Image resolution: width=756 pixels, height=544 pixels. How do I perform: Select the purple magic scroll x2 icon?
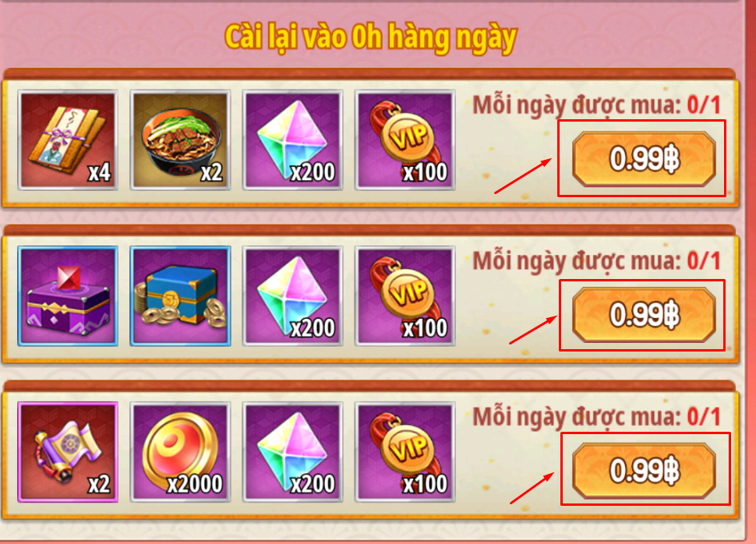click(68, 452)
